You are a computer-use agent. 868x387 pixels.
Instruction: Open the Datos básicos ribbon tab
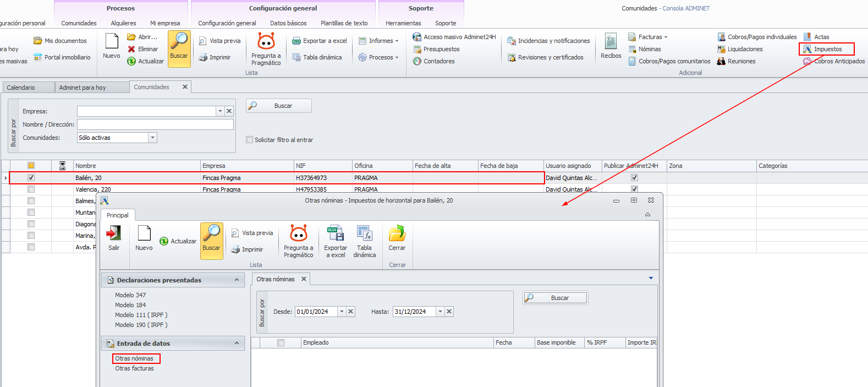point(289,23)
